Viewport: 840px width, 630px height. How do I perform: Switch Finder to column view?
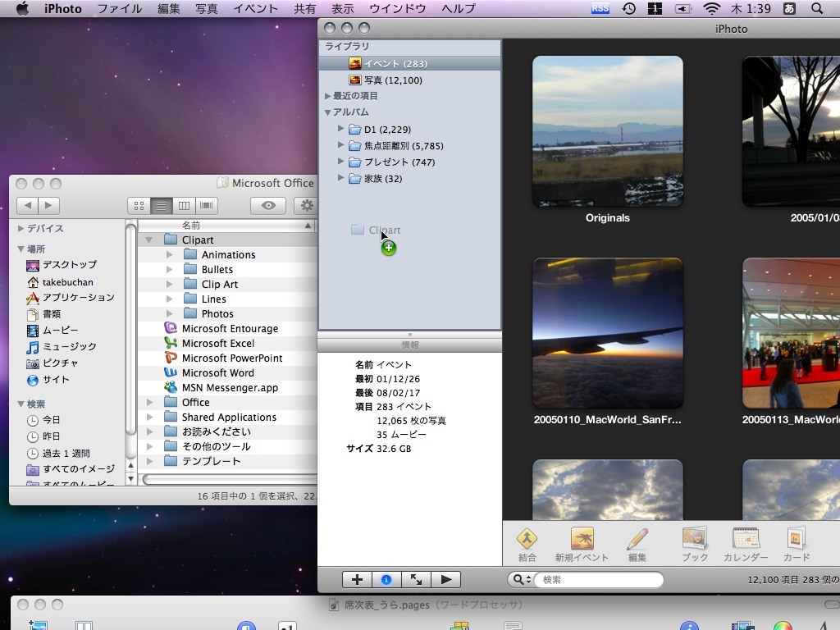[184, 206]
